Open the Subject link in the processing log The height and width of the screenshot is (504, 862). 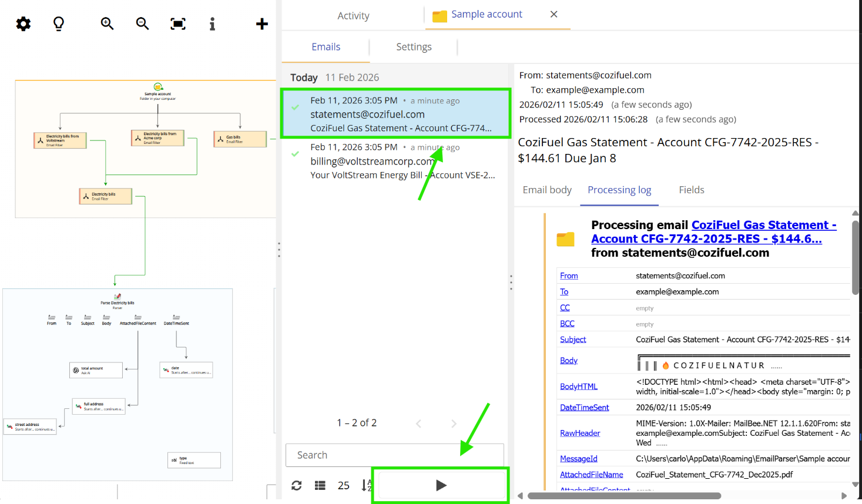pyautogui.click(x=572, y=339)
